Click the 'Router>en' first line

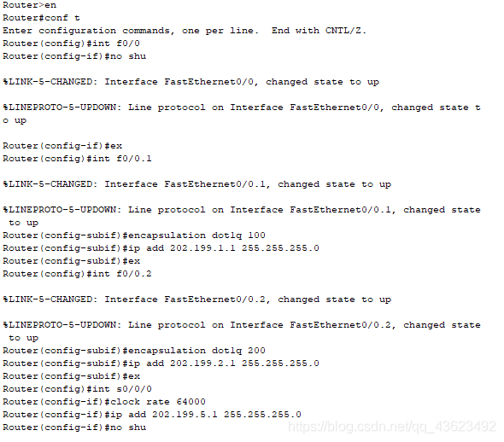[30, 5]
